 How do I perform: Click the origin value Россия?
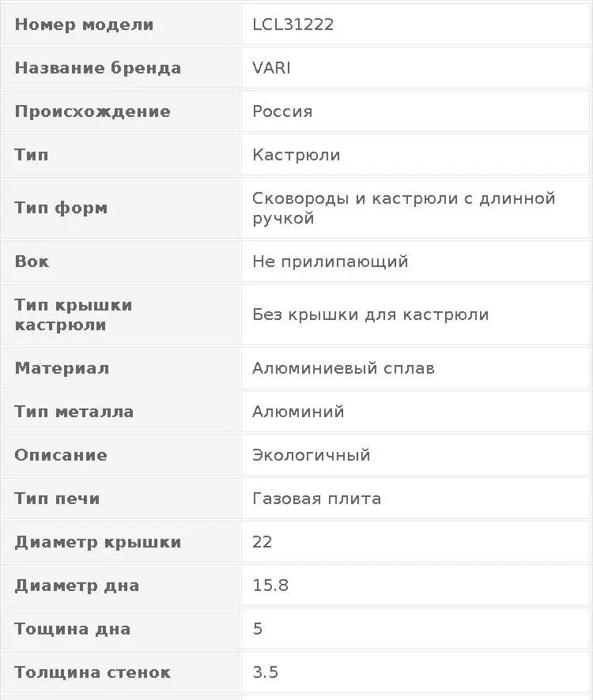[x=282, y=111]
